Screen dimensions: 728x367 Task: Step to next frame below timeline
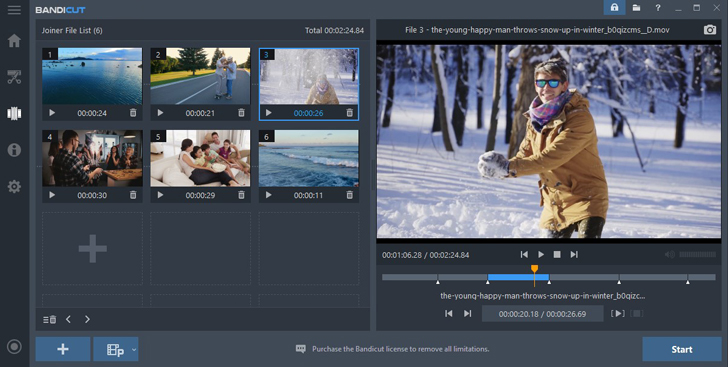pos(468,314)
